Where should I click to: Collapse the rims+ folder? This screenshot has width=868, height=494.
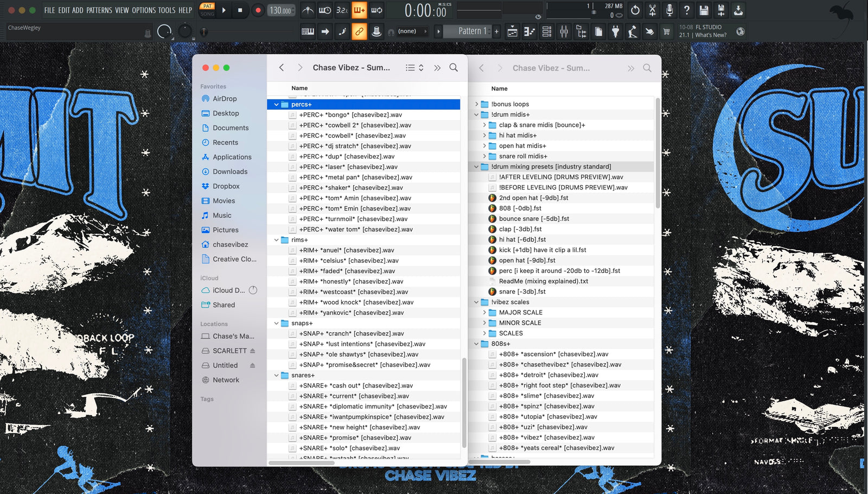pos(276,240)
